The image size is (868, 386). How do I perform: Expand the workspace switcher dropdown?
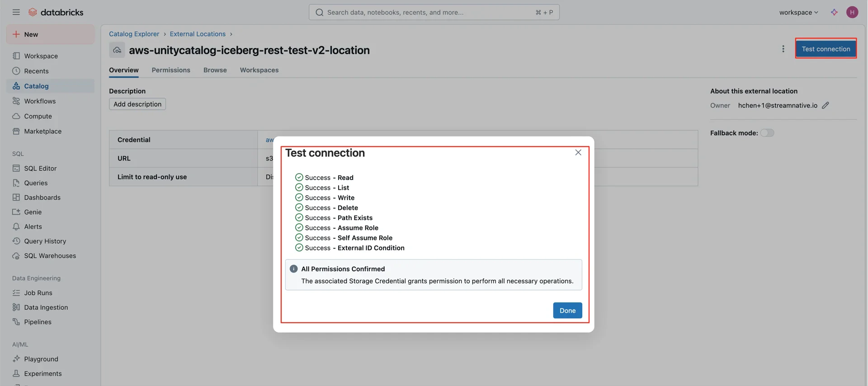coord(798,12)
